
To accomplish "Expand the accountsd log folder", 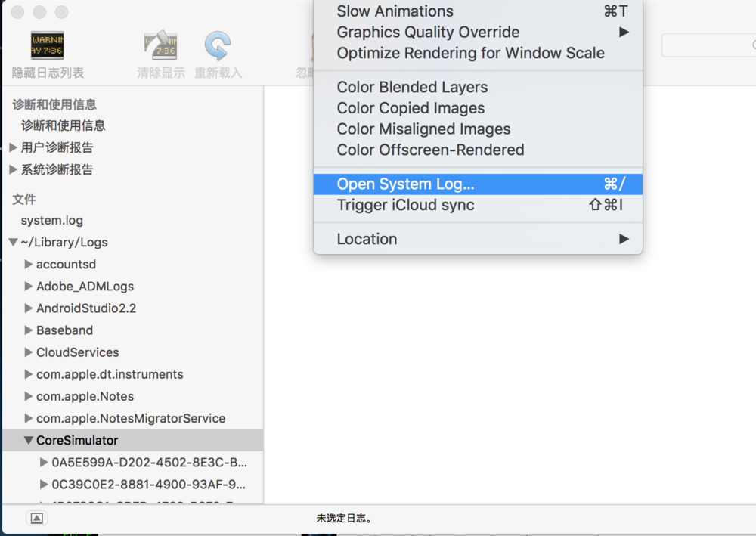I will point(29,264).
